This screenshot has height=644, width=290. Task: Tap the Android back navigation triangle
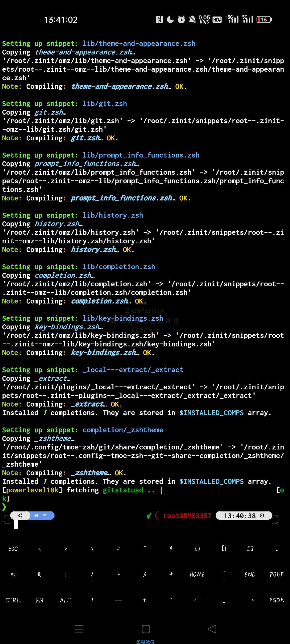click(212, 629)
